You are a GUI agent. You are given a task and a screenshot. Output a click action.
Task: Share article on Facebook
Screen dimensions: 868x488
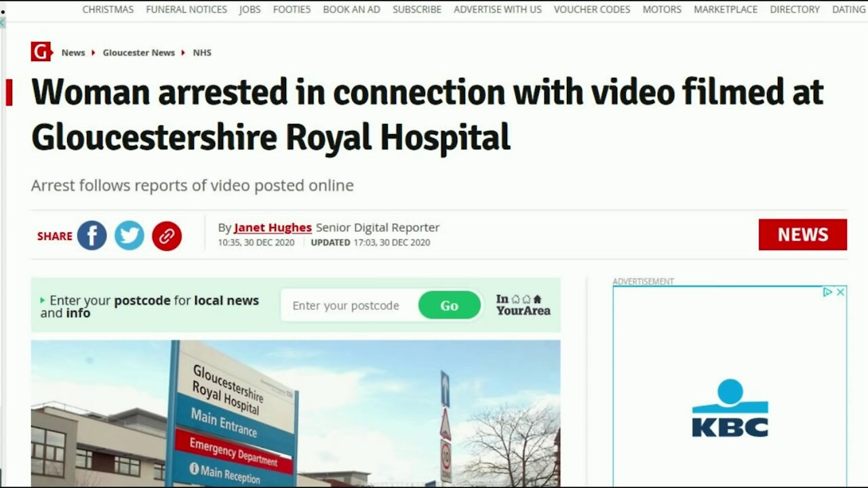[92, 236]
